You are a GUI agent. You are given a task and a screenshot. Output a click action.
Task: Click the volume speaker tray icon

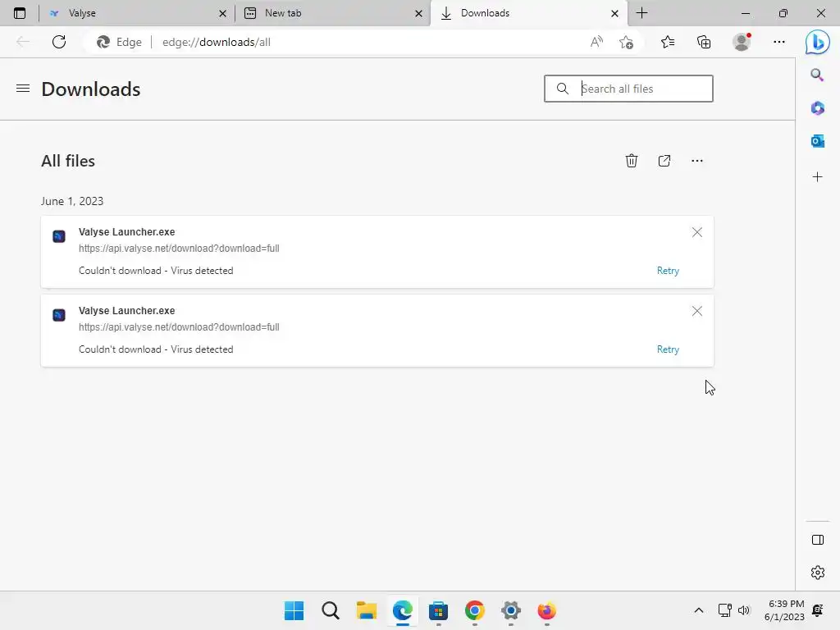(744, 610)
